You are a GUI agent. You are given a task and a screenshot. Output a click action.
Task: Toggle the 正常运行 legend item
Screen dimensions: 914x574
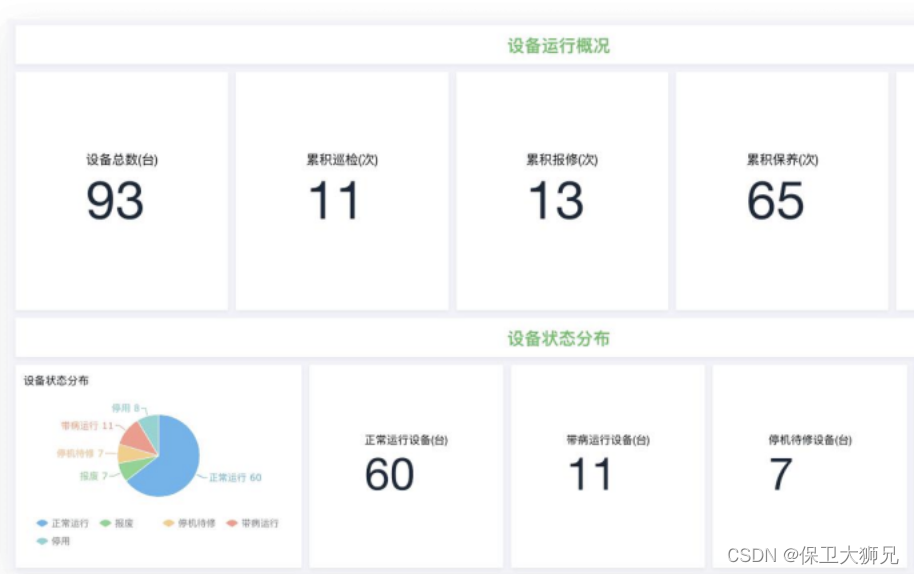tap(62, 523)
